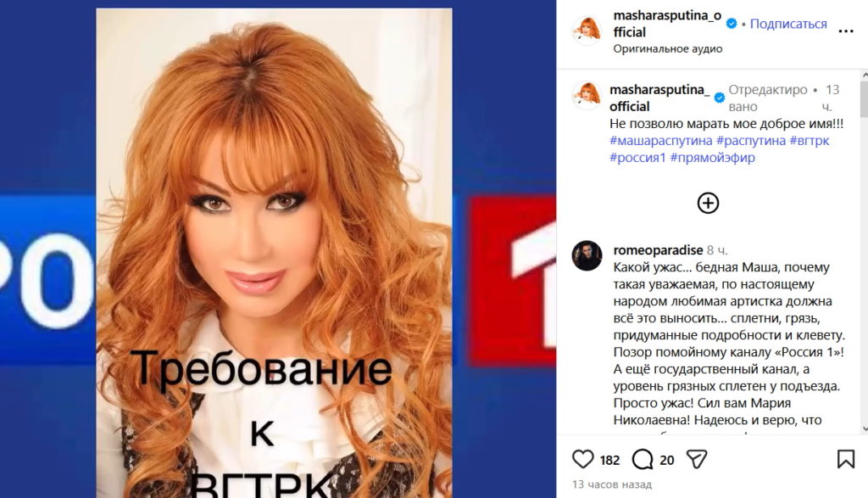Click Оригинальное аудио audio link

[x=668, y=48]
